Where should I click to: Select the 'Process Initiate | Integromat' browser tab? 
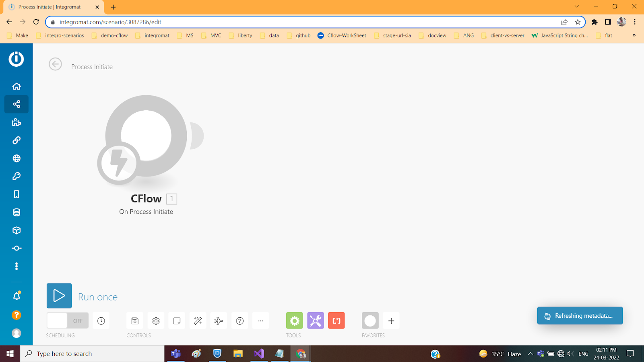pos(54,7)
